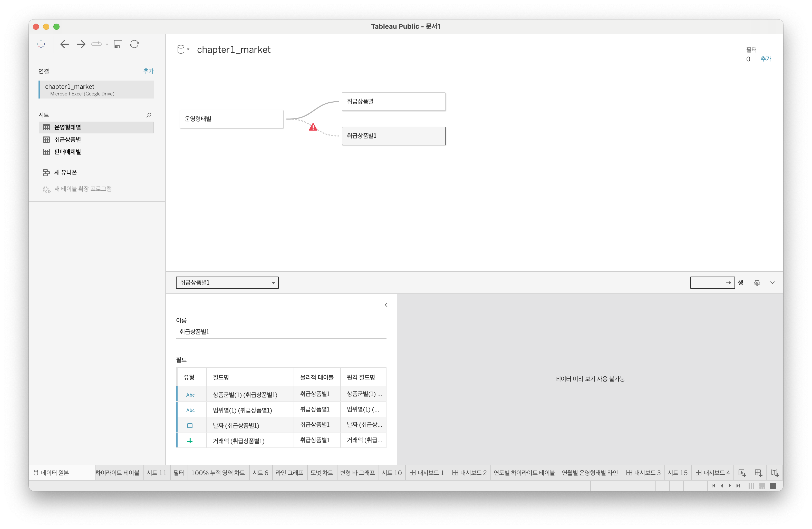Click view data grid icon on 운영형태별 sheet
The width and height of the screenshot is (812, 529).
point(146,127)
